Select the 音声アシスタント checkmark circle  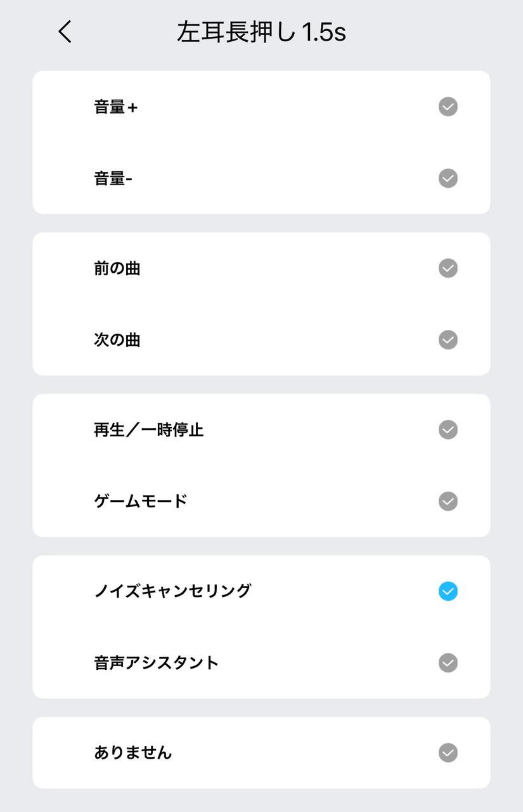[448, 663]
